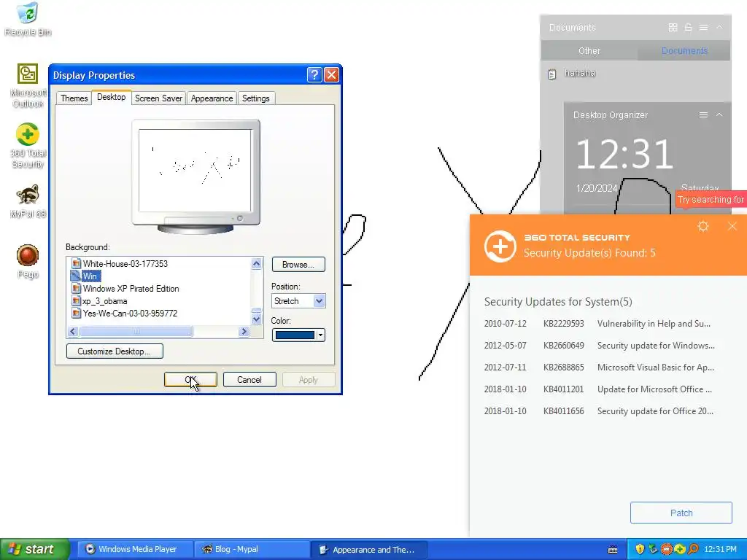Dismiss the 360 Total Security popup with X
Screen dimensions: 747x560
click(732, 226)
